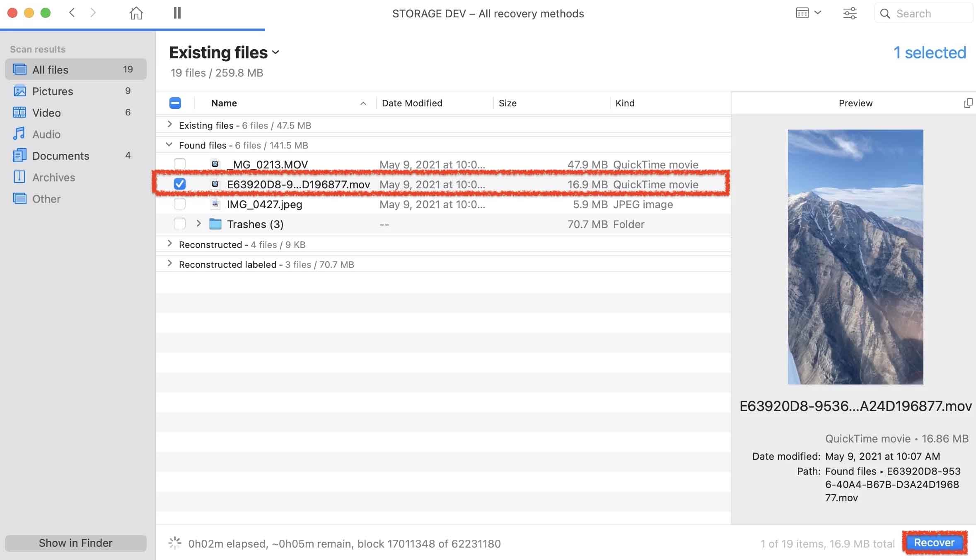Open the filter sliders settings icon
The height and width of the screenshot is (560, 976).
coord(850,13)
